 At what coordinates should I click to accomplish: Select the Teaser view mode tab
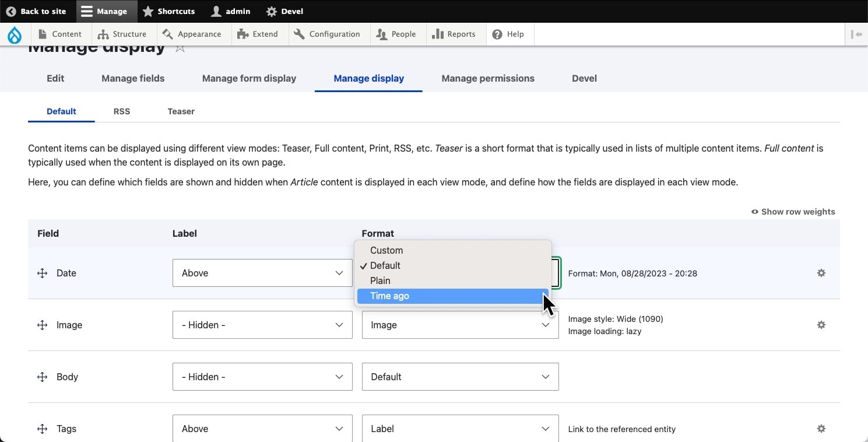181,111
